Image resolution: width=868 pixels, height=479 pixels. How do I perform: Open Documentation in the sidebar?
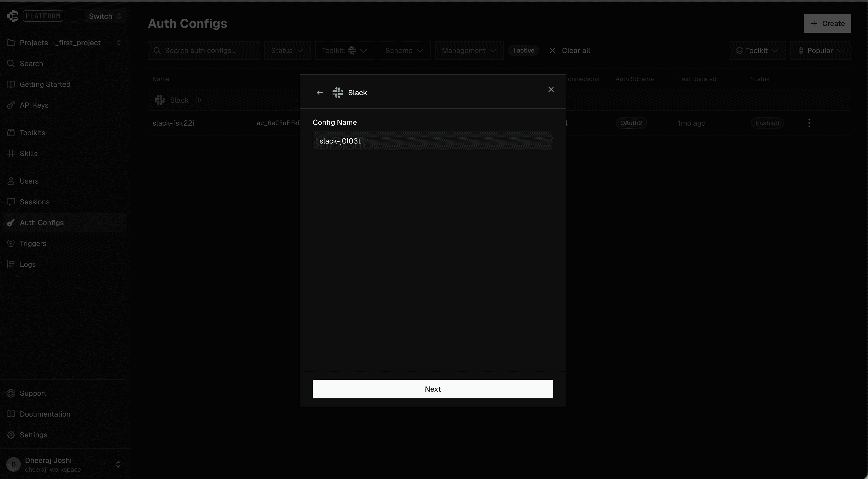(x=64, y=414)
